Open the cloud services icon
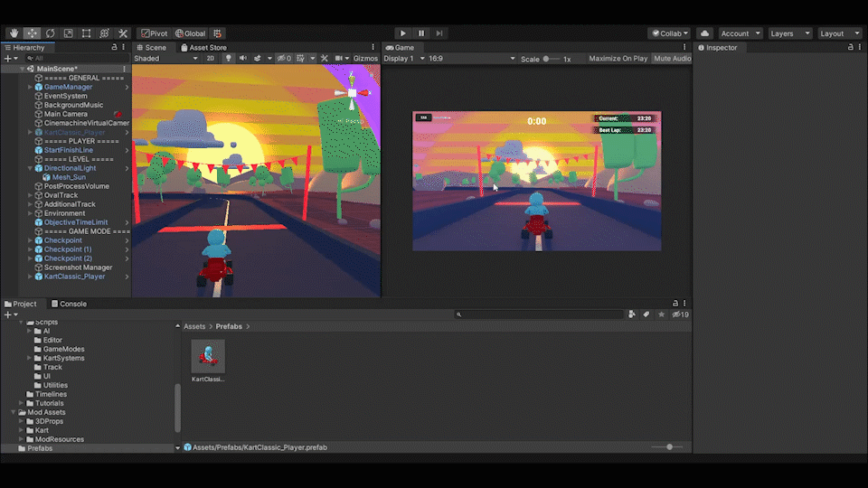The height and width of the screenshot is (488, 868). 704,33
